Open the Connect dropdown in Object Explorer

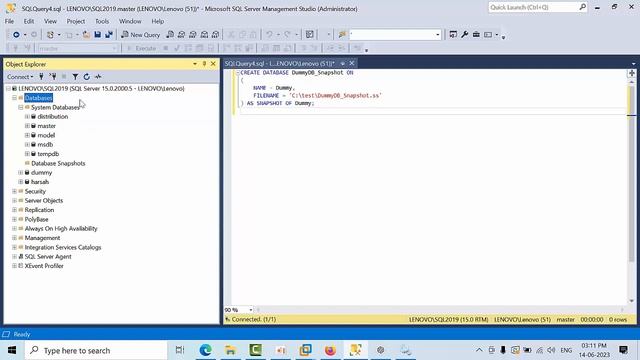(20, 76)
